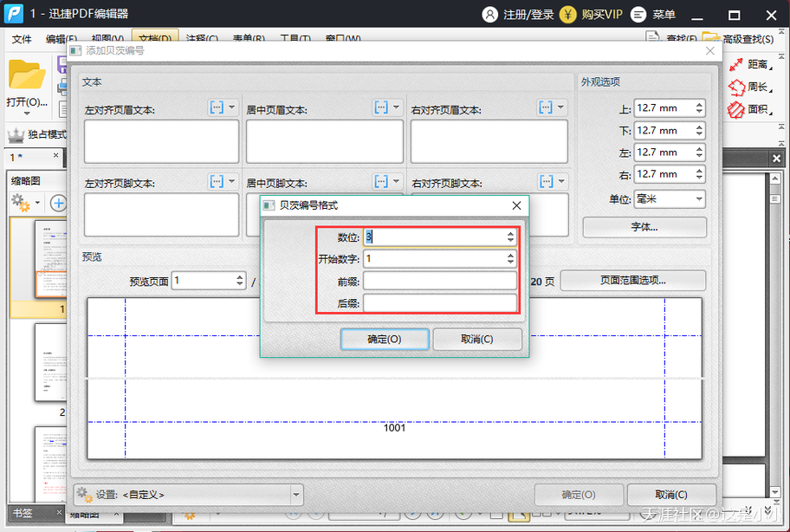This screenshot has height=532, width=790.
Task: Adjust the 左 margin 12.7 mm spinner
Action: 699,152
